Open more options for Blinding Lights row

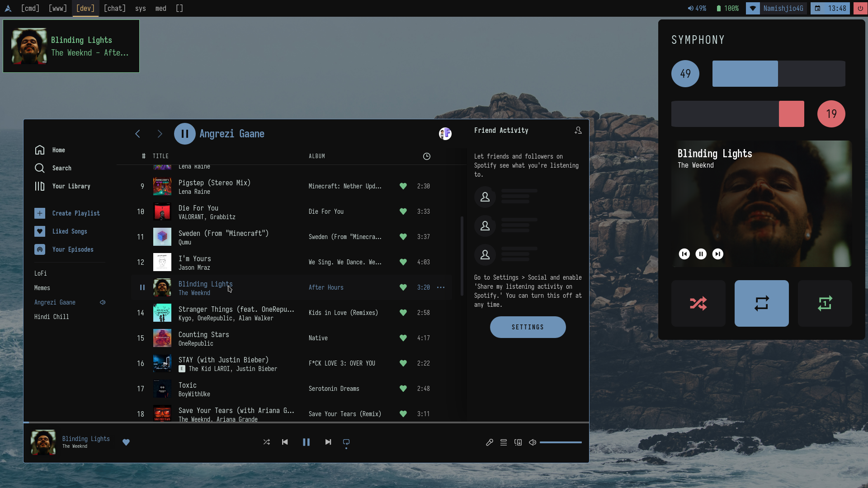click(441, 287)
